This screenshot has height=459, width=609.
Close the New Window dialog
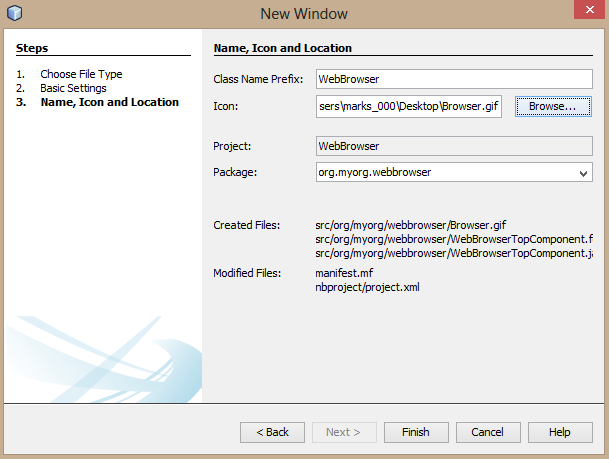click(x=586, y=12)
